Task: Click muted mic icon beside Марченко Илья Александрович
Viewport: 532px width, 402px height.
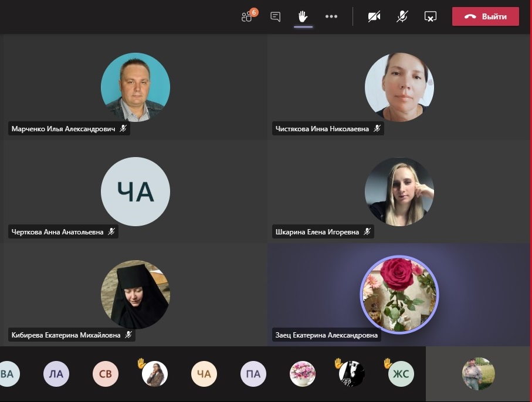Action: coord(123,128)
